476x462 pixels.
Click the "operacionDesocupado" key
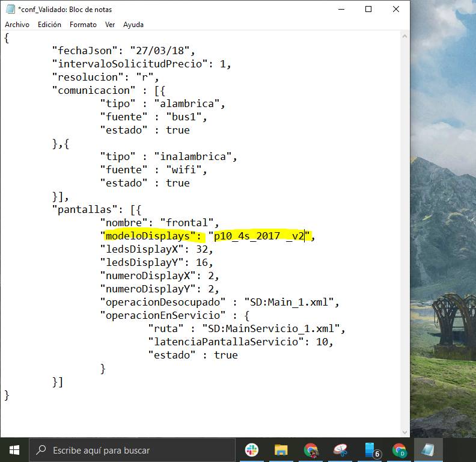[163, 302]
